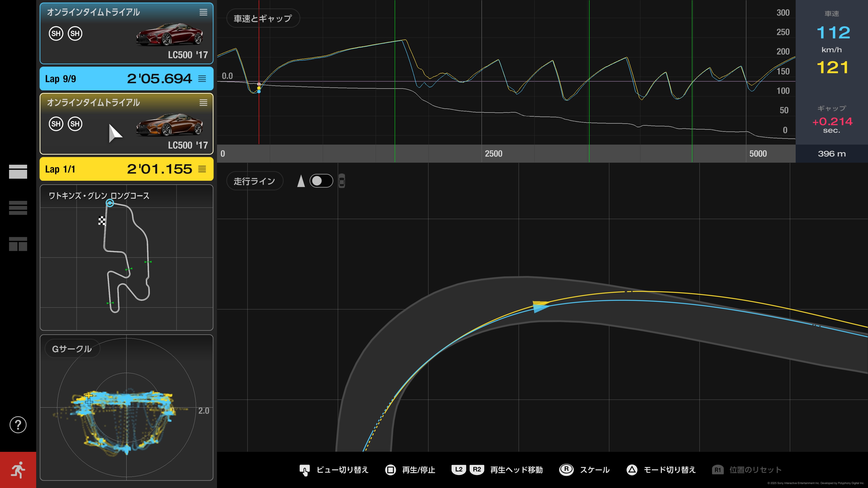Click the checkered flag on track map
The height and width of the screenshot is (488, 868).
point(101,221)
